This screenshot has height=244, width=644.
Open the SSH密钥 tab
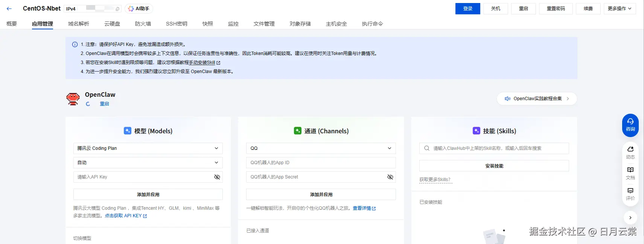click(x=177, y=24)
